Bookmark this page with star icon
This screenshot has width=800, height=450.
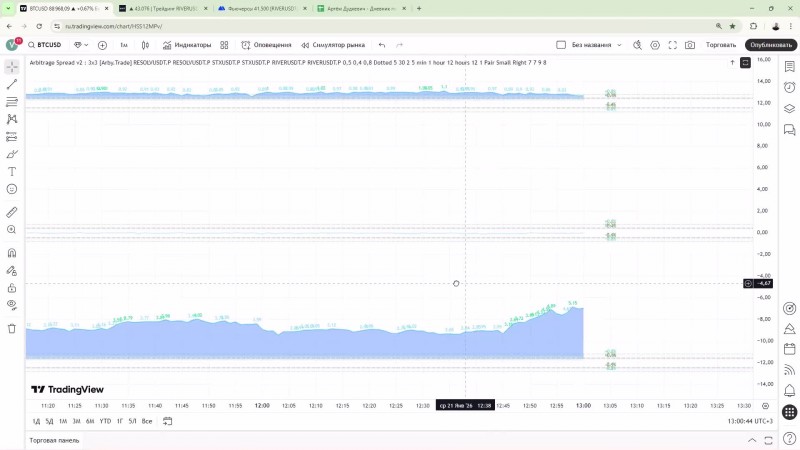[733, 26]
